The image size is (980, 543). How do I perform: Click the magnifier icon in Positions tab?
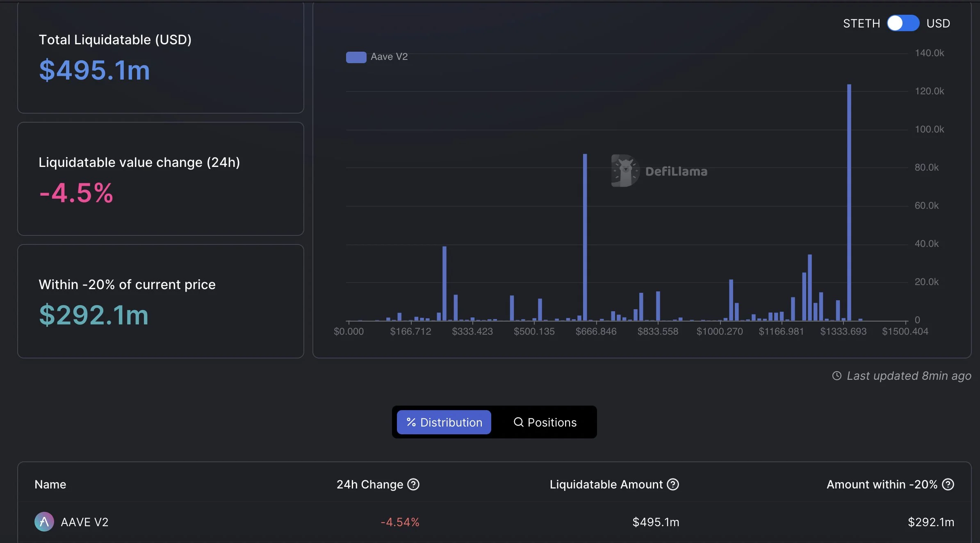[x=518, y=422]
